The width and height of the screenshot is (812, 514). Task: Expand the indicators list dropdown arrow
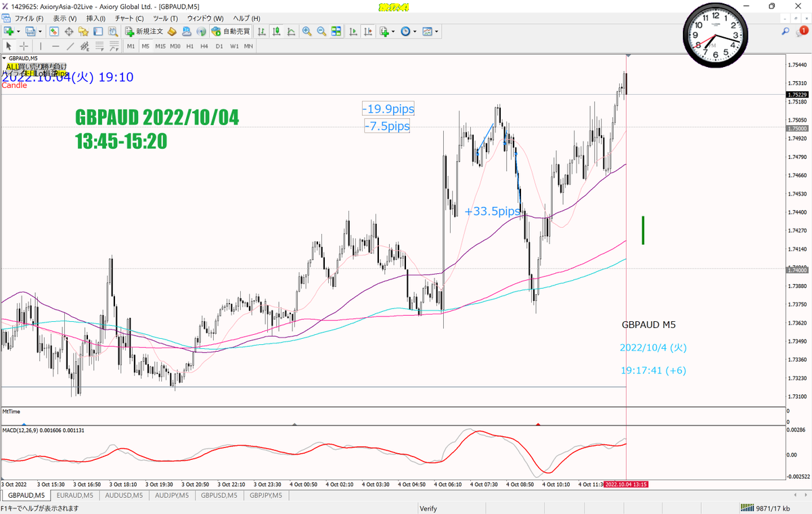(393, 31)
